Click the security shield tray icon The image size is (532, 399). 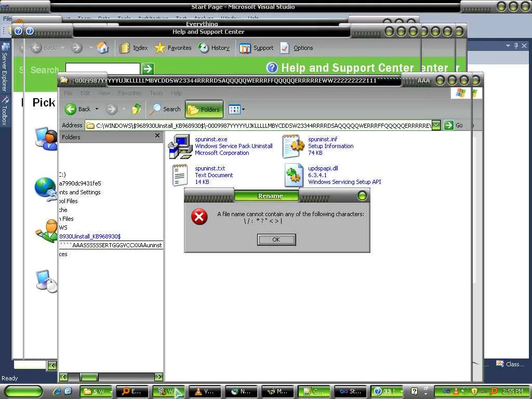click(475, 391)
